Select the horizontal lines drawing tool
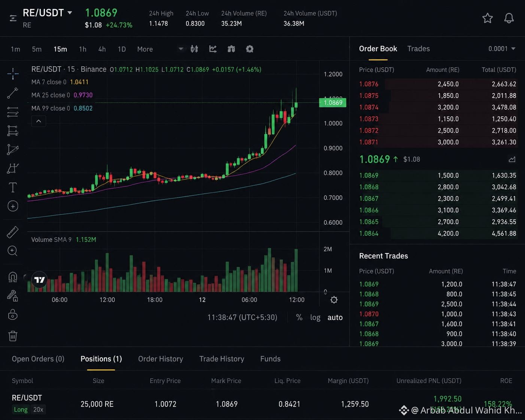Screen dimensions: 525x420 tap(13, 112)
